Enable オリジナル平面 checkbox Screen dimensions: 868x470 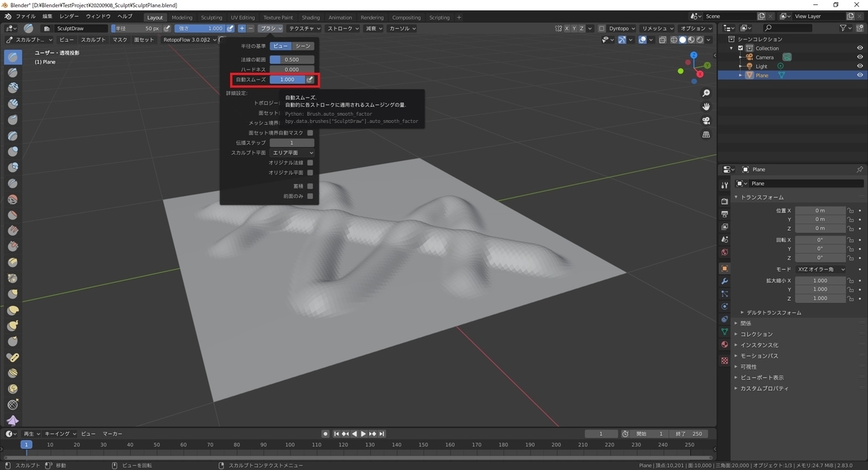coord(310,173)
